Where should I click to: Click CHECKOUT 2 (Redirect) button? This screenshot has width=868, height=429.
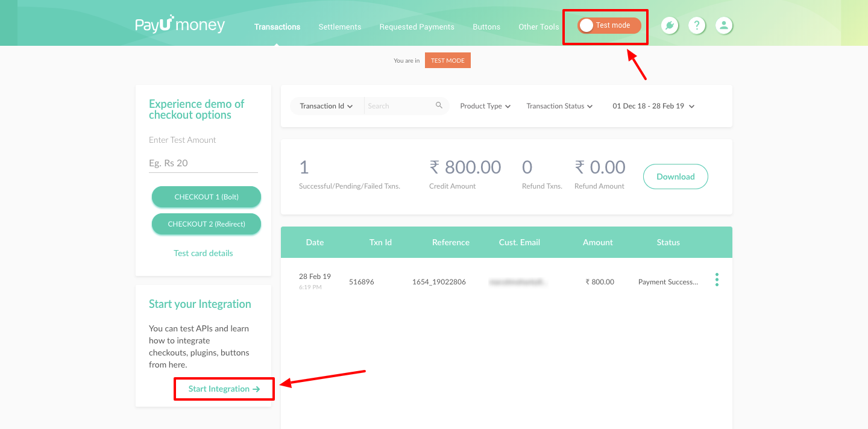(206, 224)
